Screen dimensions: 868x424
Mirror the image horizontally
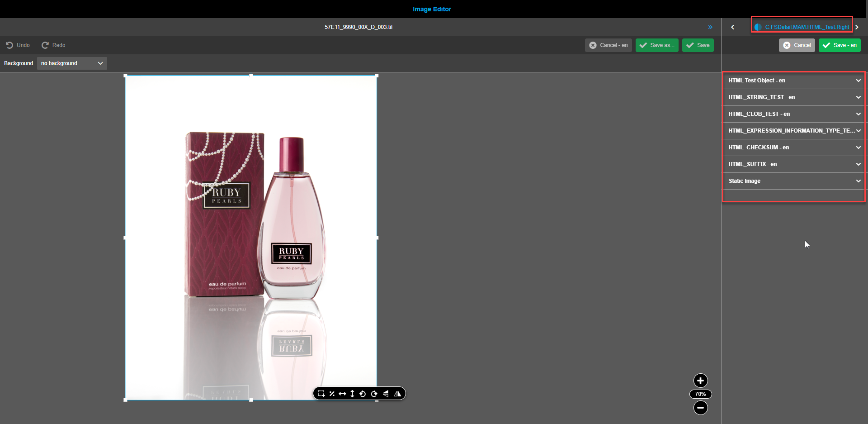click(x=397, y=393)
